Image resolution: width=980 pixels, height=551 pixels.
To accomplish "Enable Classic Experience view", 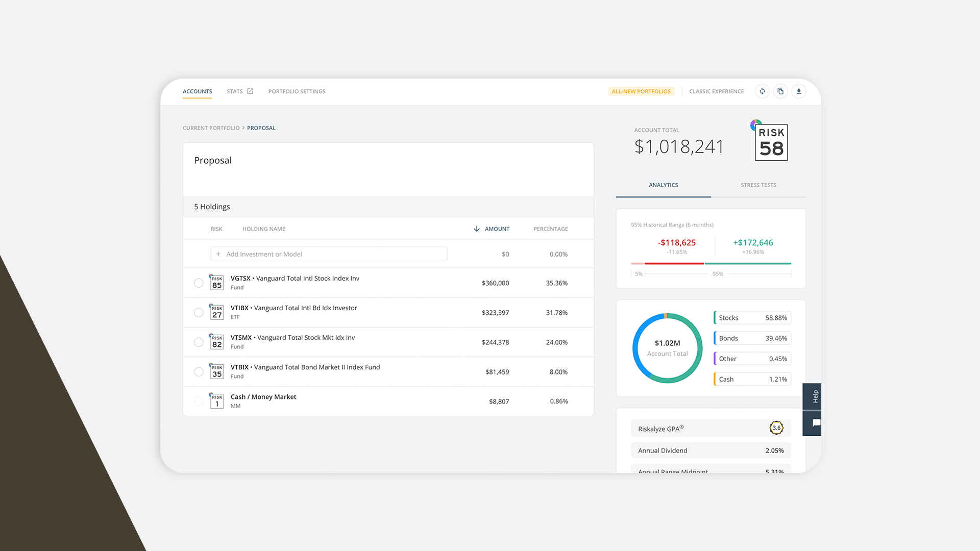I will click(x=716, y=91).
